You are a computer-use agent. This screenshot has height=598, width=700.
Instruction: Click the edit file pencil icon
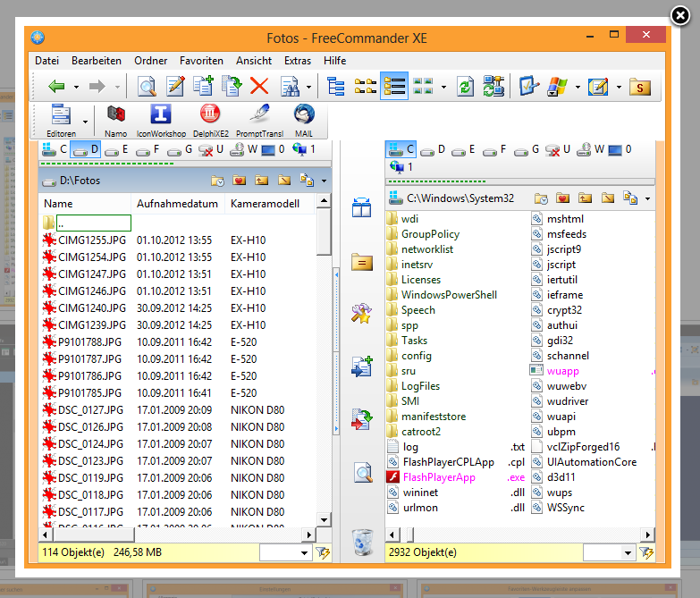pyautogui.click(x=175, y=86)
